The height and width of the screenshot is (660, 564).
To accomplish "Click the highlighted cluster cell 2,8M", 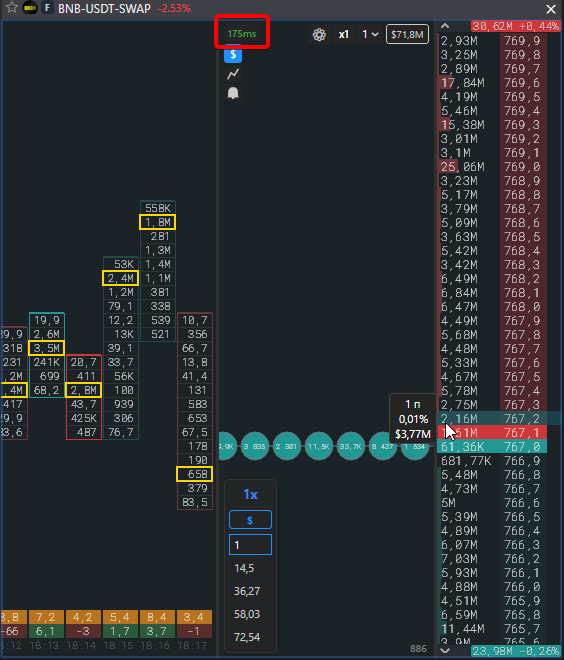I will point(83,390).
